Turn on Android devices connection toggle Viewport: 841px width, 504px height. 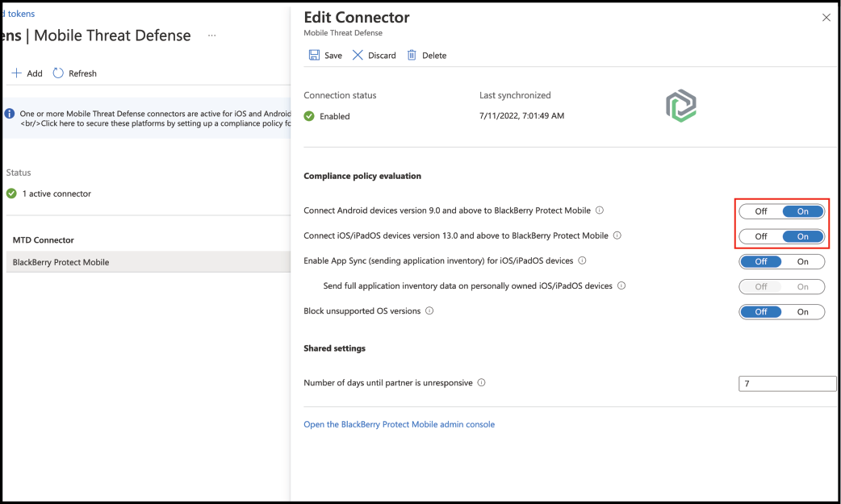coord(802,211)
